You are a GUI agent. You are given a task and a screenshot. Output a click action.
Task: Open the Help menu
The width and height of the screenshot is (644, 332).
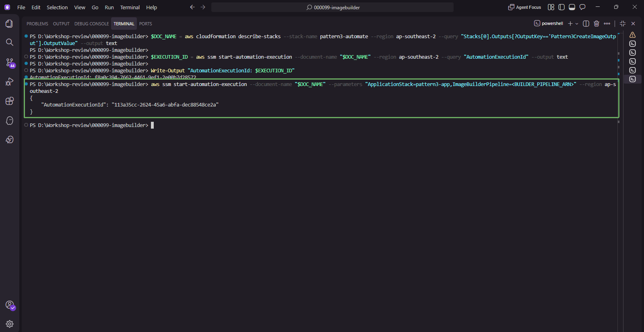(152, 7)
